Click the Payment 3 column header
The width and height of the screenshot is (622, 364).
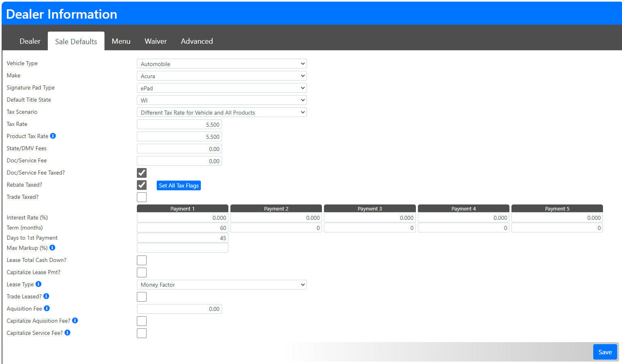pyautogui.click(x=370, y=209)
